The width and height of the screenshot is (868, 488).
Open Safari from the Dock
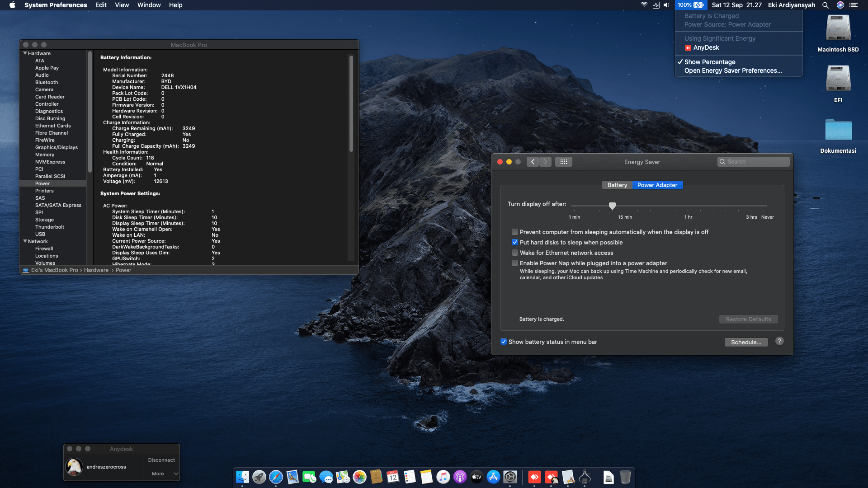pos(275,478)
